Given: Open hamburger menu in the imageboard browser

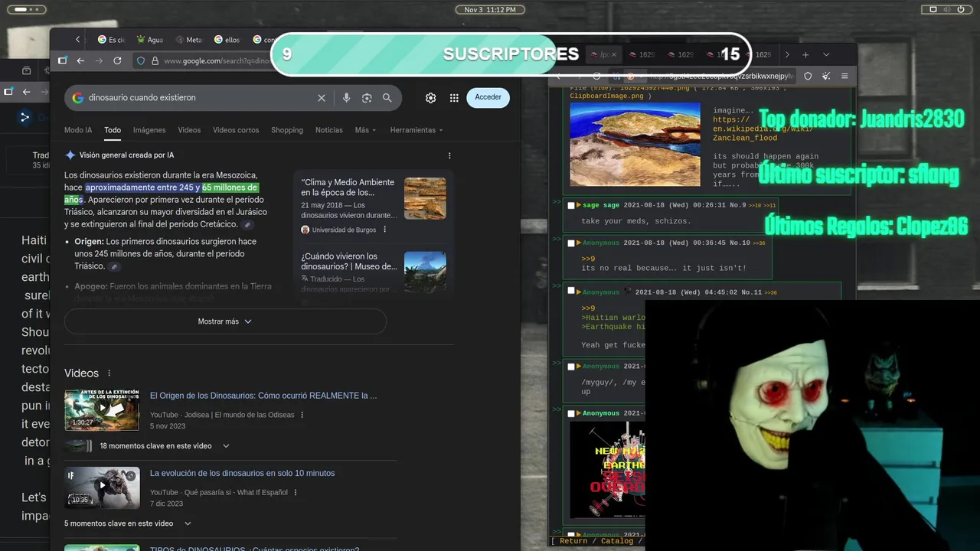Looking at the screenshot, I should click(x=844, y=76).
